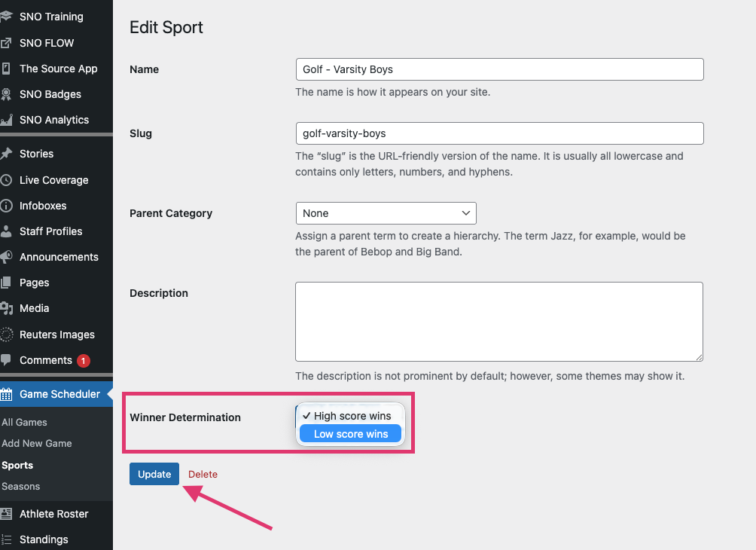
Task: Open Pages in sidebar
Action: coord(34,283)
